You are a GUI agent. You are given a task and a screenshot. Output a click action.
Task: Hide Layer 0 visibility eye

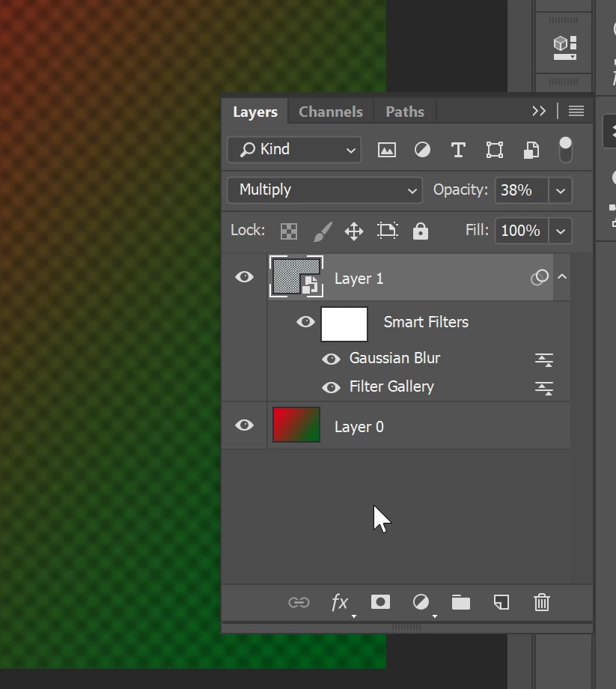point(245,425)
